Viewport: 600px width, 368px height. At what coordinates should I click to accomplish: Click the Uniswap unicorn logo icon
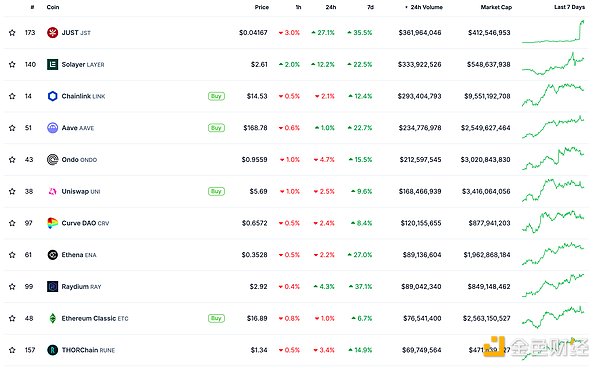[52, 191]
